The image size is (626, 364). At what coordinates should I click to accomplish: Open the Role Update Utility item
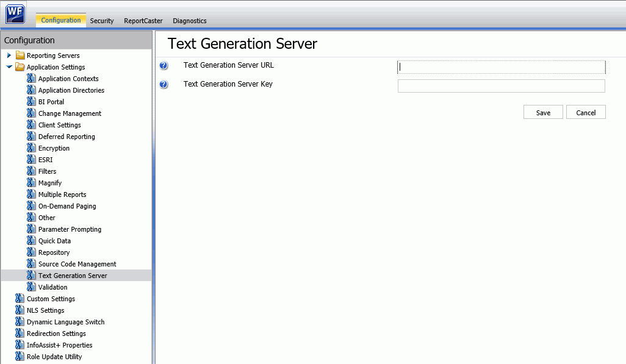coord(54,357)
